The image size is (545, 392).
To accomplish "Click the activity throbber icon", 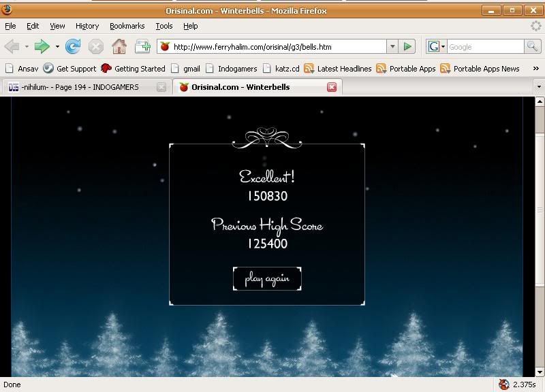I will [x=535, y=26].
